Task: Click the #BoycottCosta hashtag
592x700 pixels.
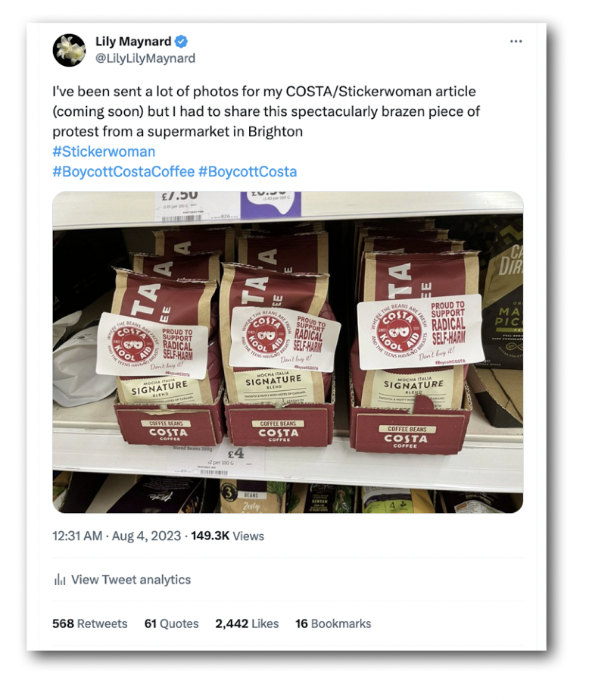Action: click(x=248, y=171)
